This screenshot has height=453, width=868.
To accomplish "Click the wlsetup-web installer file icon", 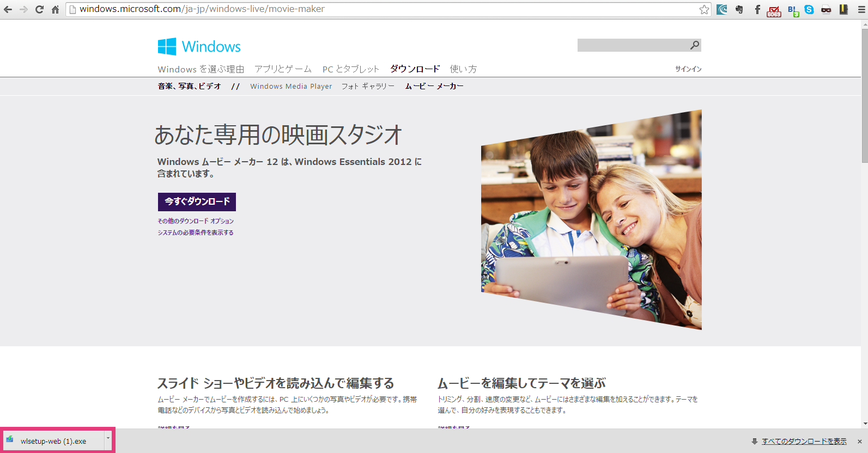I will [x=10, y=440].
